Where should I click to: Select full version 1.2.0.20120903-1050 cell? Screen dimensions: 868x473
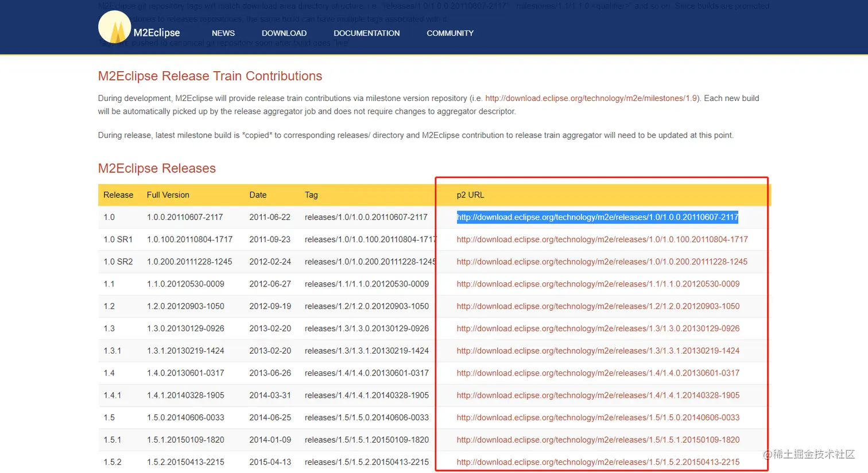(x=185, y=307)
